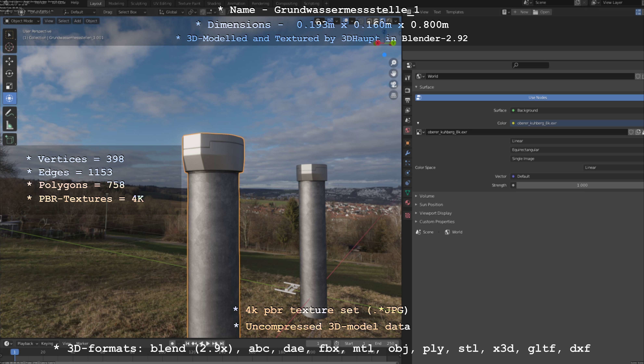644x364 pixels.
Task: Select the Select Box tool in toolbar
Action: pos(9,35)
